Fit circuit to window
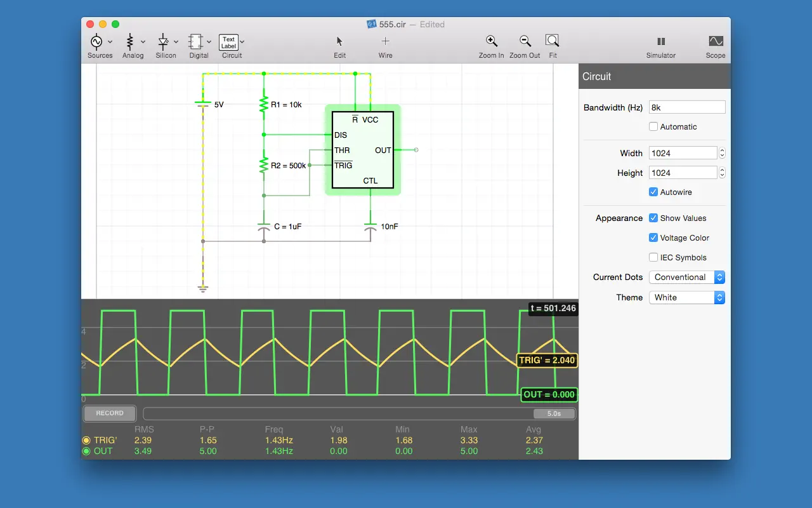Screen dimensions: 812x508 [x=553, y=42]
